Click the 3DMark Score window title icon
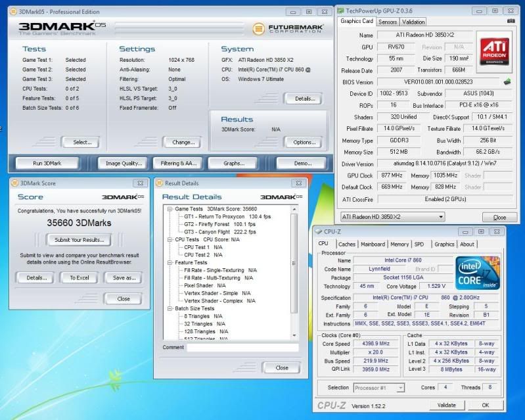This screenshot has height=420, width=525. (14, 183)
